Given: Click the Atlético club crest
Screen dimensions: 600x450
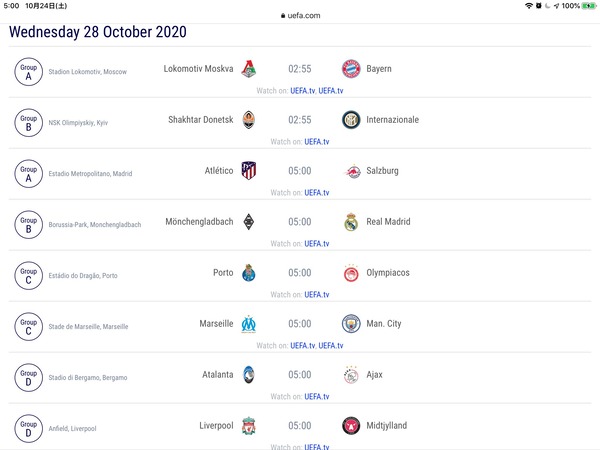Looking at the screenshot, I should pos(249,171).
